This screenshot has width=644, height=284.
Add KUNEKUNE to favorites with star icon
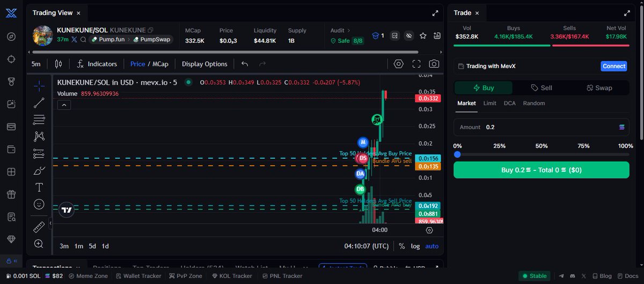coord(423,36)
